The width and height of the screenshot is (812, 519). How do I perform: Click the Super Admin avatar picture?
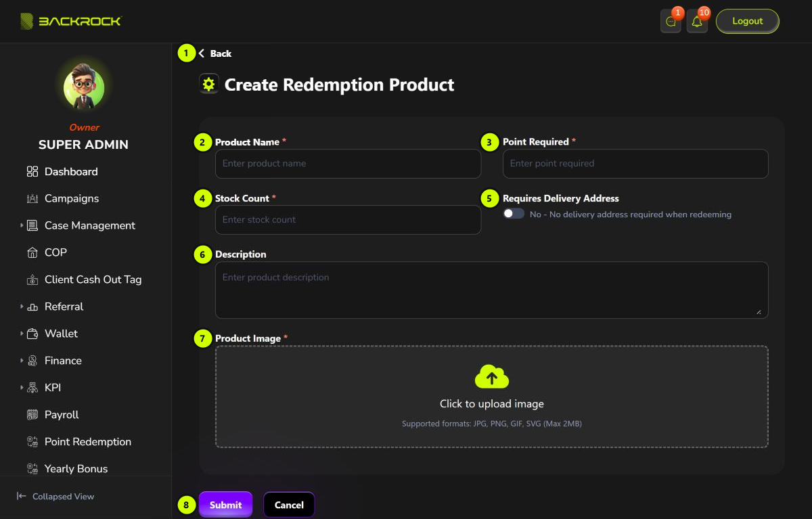[x=84, y=88]
